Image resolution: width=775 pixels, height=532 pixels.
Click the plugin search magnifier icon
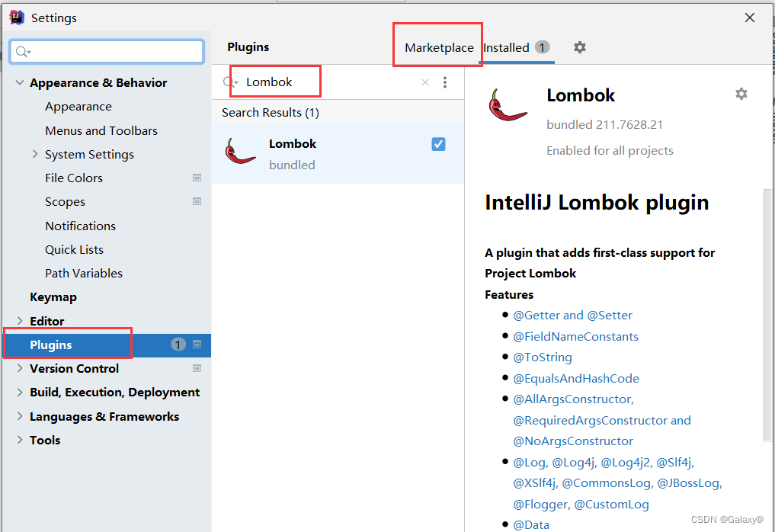[230, 82]
